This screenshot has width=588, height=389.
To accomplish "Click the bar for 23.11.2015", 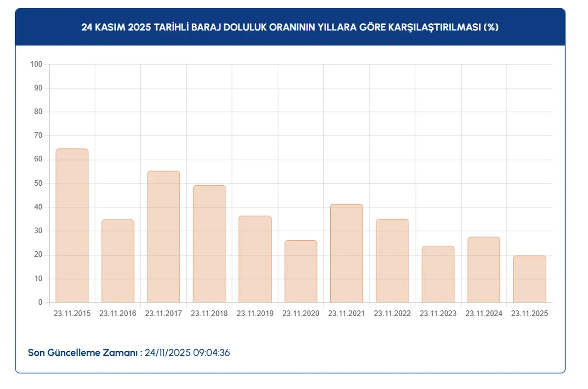I will point(72,225).
